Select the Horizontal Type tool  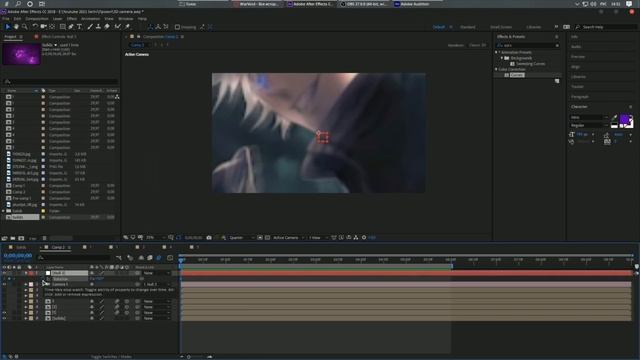[79, 27]
